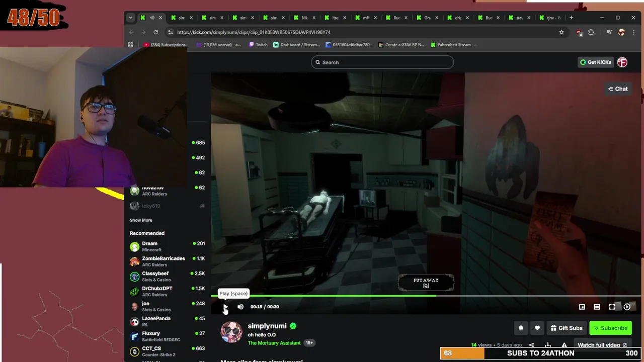Download the clip with the download icon

[548, 345]
